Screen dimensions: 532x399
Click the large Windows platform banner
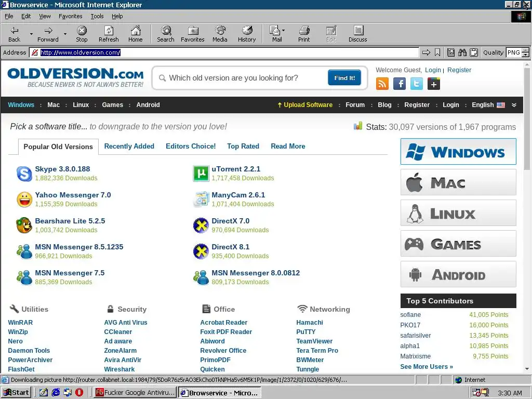[x=458, y=151]
